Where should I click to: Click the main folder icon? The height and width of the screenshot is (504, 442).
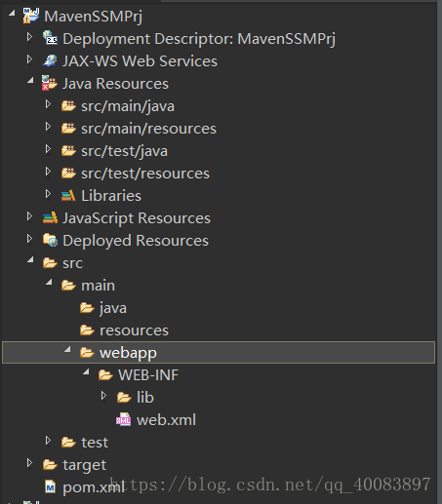[x=68, y=286]
